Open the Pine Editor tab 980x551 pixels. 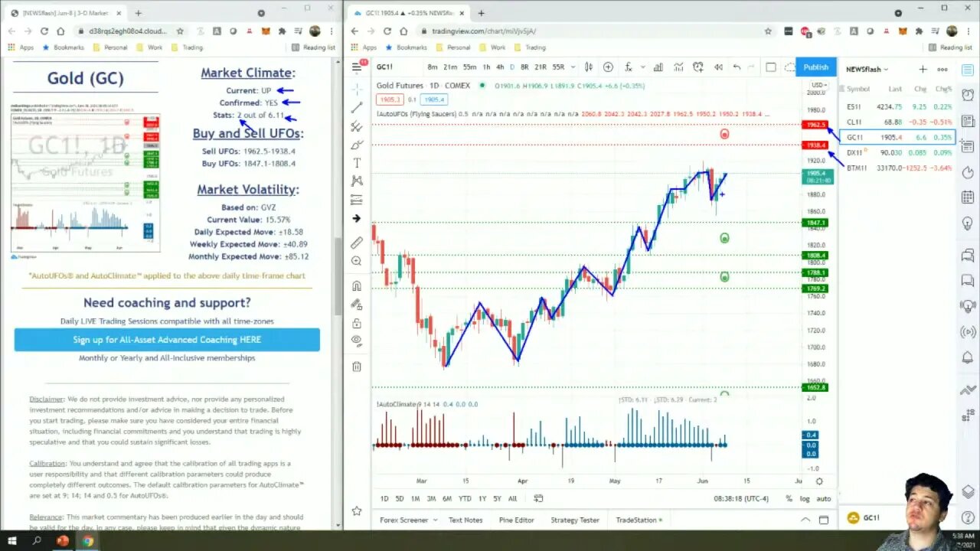click(x=517, y=520)
